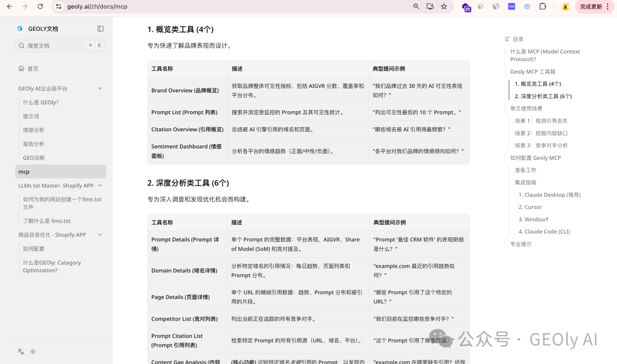Open 如何配置 sidebar page
The height and width of the screenshot is (364, 617).
(34, 249)
